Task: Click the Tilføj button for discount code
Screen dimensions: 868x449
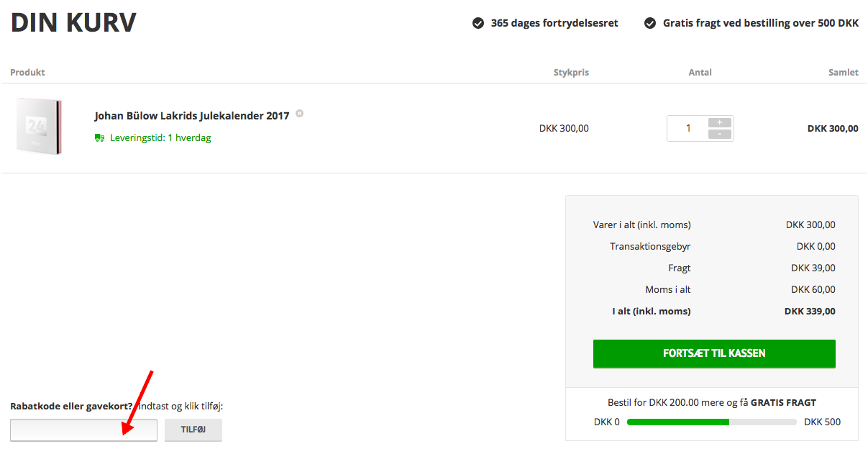Action: (x=193, y=430)
